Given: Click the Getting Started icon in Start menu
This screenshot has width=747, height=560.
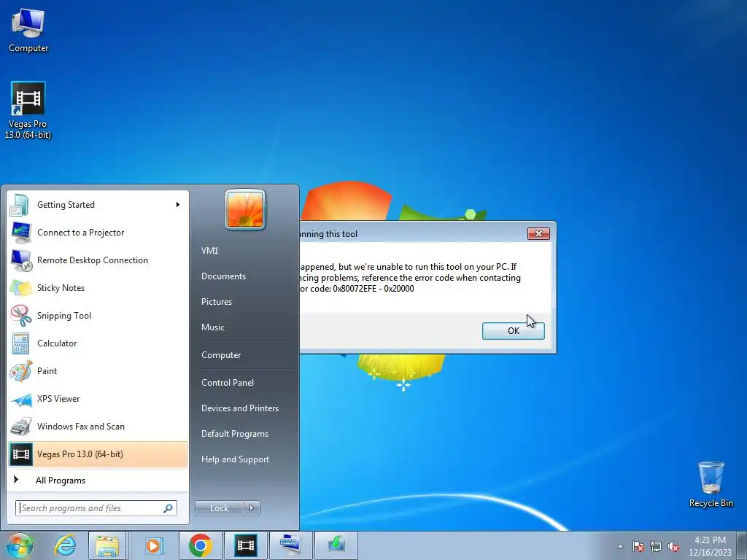Looking at the screenshot, I should point(20,205).
